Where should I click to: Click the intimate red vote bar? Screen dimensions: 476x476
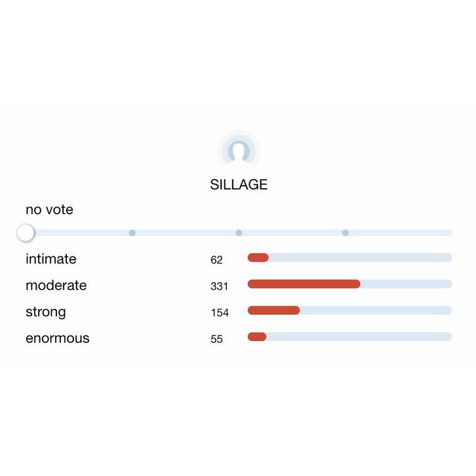click(258, 258)
